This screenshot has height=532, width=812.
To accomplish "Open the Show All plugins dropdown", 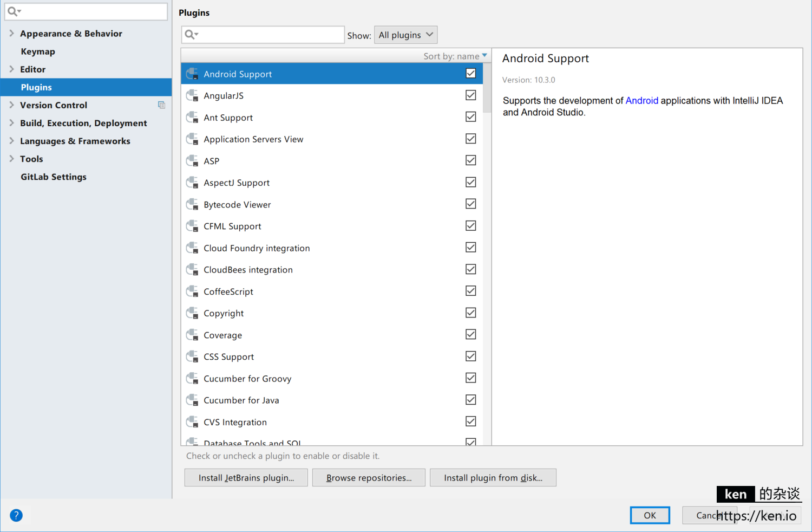I will coord(405,35).
